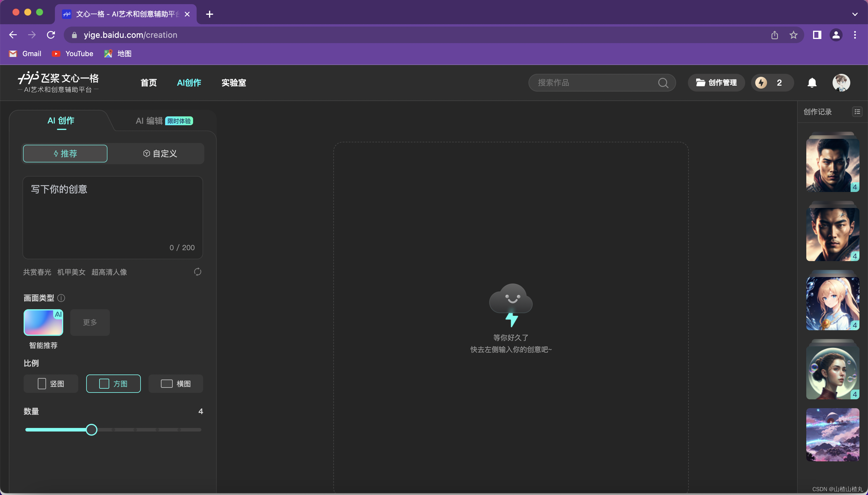Open Chrome three-dot menu
This screenshot has height=495, width=868.
pos(855,35)
